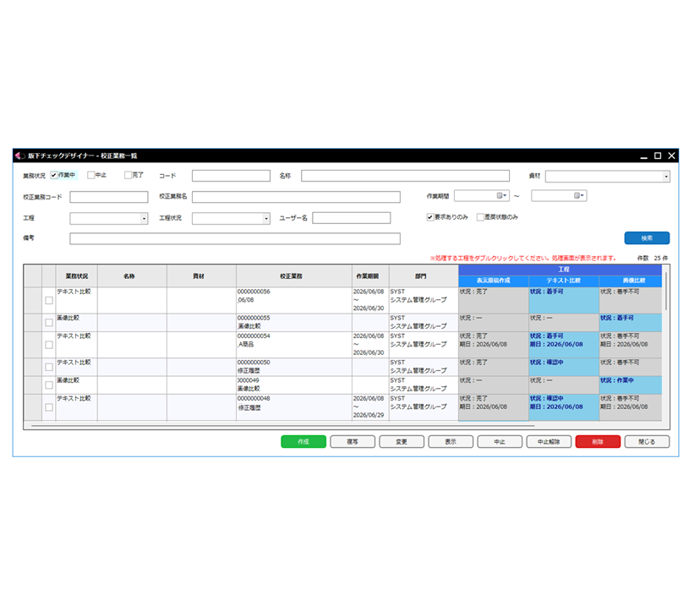Open the start date calendar picker icon
This screenshot has height=600, width=700.
[x=501, y=195]
